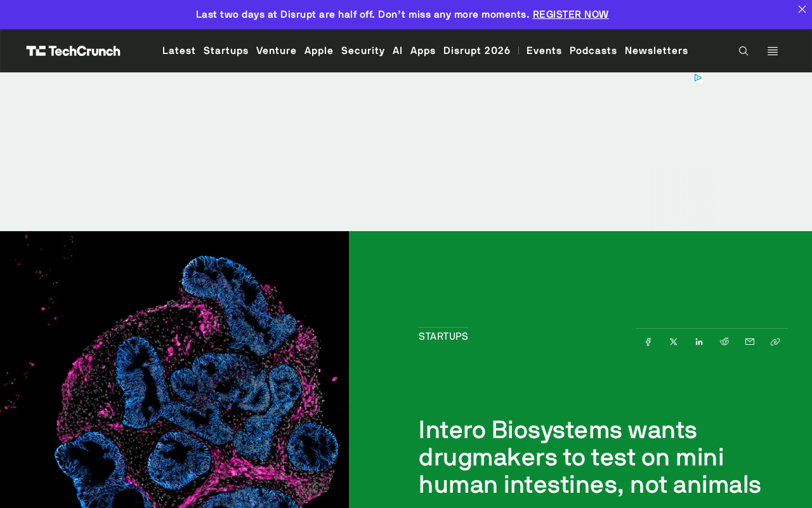Open the Events nav item
The width and height of the screenshot is (812, 508).
(x=544, y=50)
